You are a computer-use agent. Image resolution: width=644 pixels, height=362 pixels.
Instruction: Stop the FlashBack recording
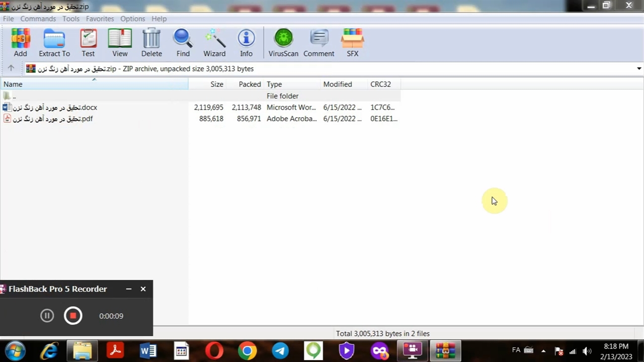[73, 316]
